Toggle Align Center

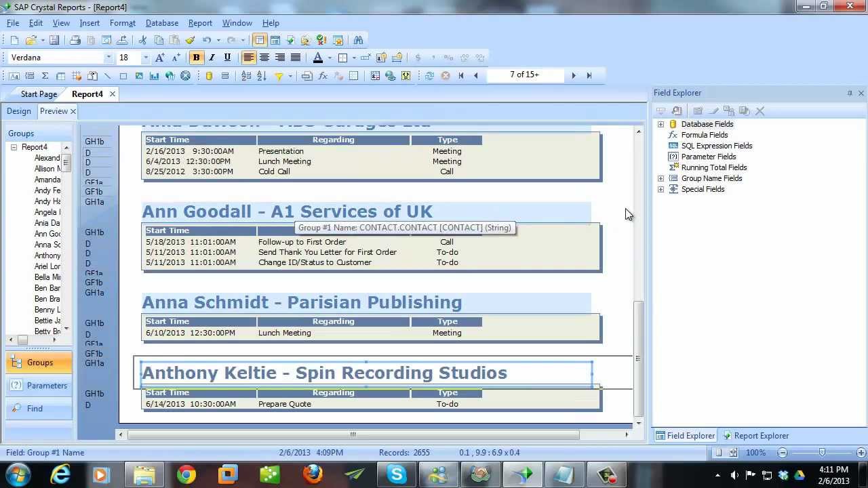264,58
